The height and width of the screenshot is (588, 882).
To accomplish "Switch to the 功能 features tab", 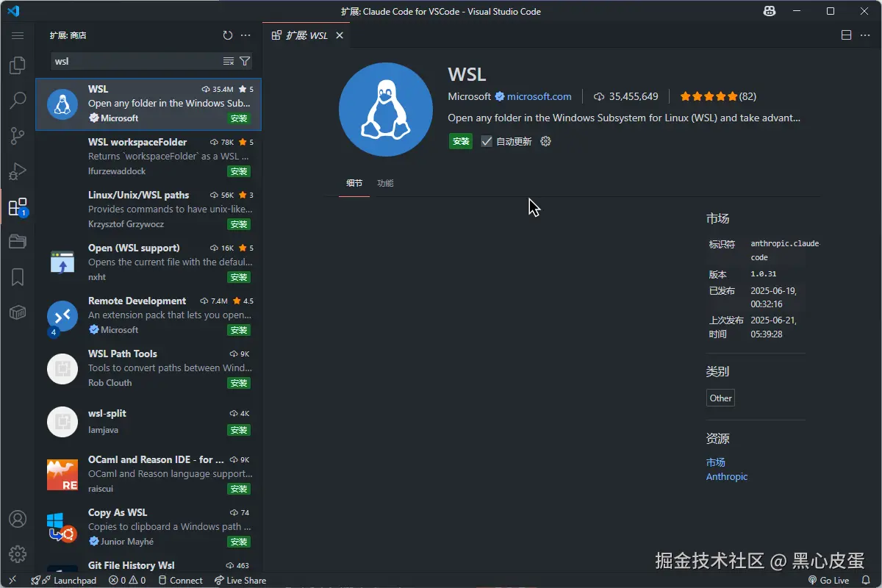I will click(x=385, y=183).
